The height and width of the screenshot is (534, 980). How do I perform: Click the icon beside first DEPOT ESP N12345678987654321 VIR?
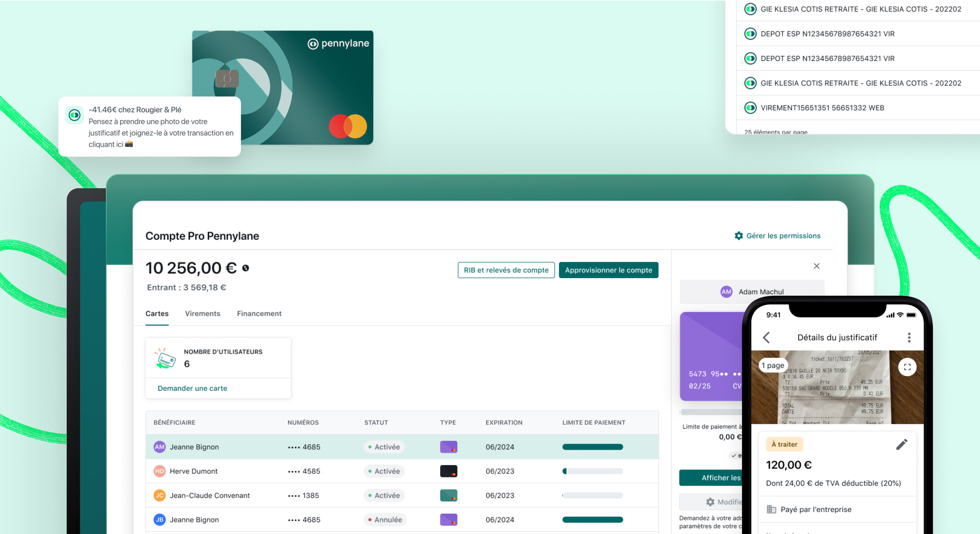[x=750, y=33]
